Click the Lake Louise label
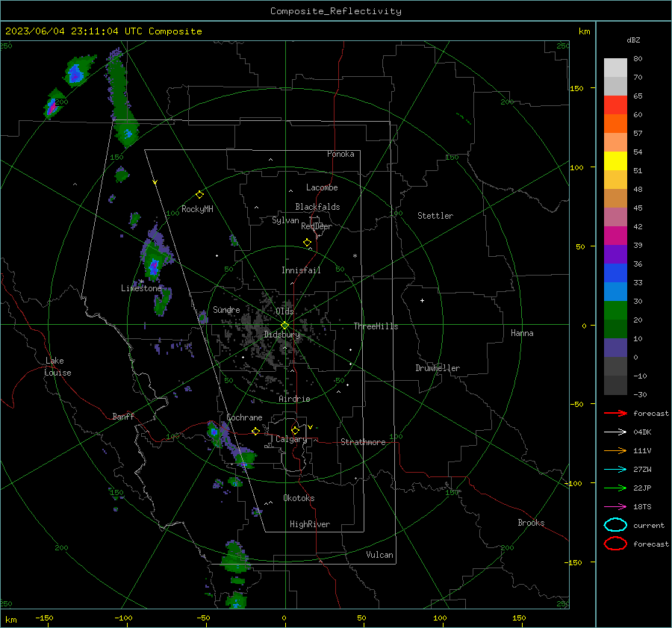 point(57,367)
